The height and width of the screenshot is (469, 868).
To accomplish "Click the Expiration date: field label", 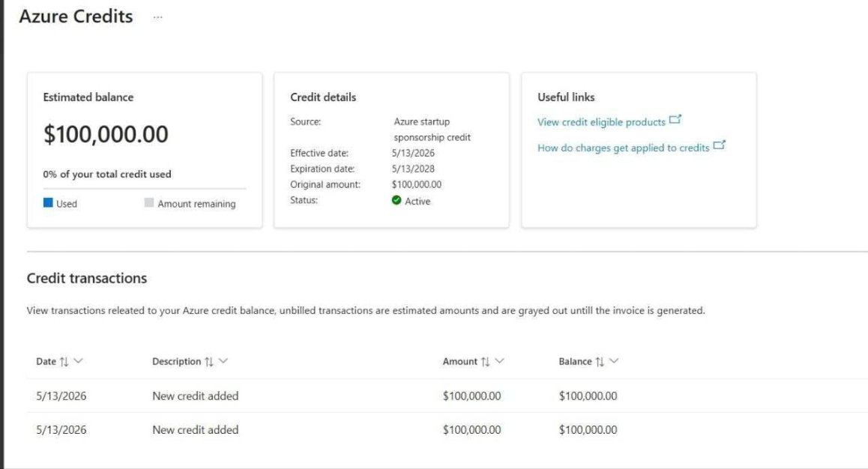I will point(322,169).
